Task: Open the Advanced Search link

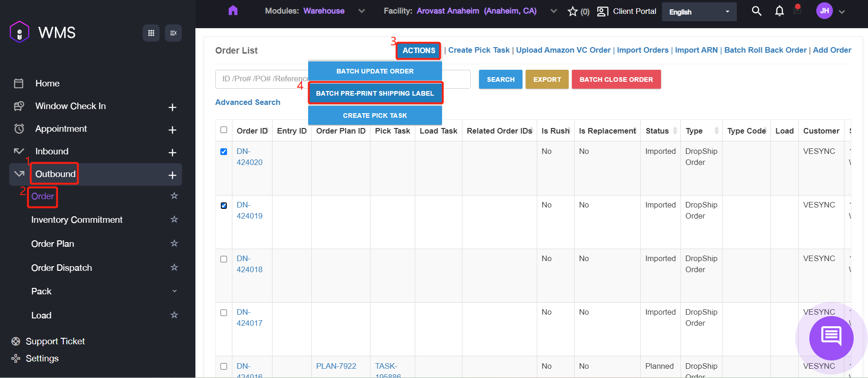Action: pyautogui.click(x=248, y=102)
